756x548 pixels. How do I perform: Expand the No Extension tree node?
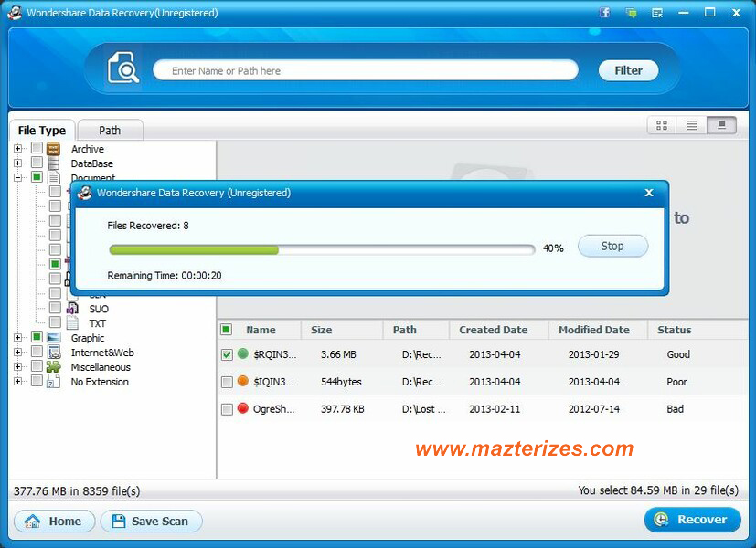click(18, 382)
